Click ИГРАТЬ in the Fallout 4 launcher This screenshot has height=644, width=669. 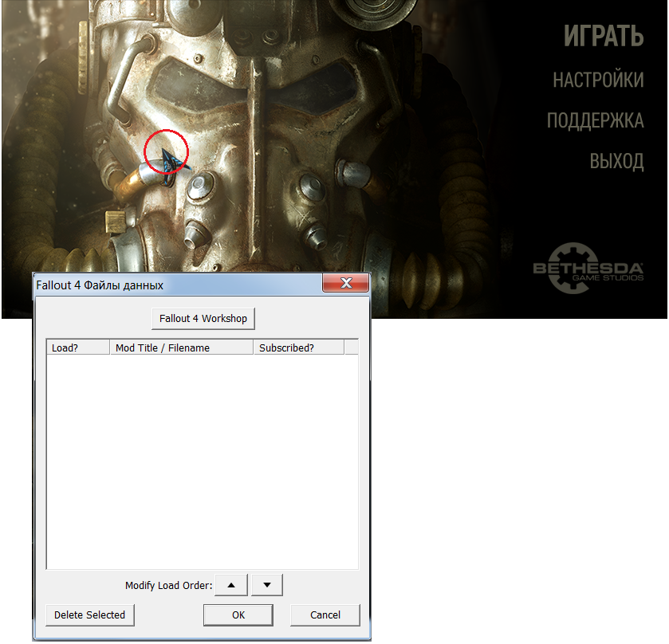pyautogui.click(x=604, y=35)
